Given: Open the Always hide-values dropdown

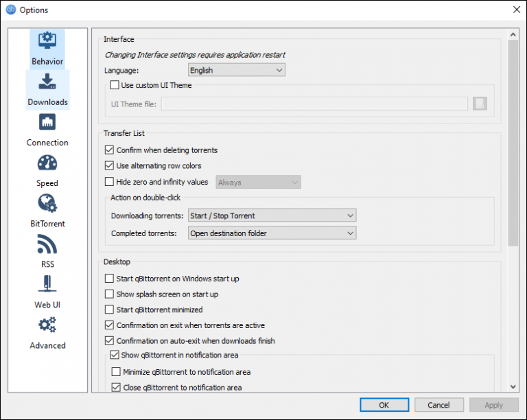Looking at the screenshot, I should click(x=258, y=182).
